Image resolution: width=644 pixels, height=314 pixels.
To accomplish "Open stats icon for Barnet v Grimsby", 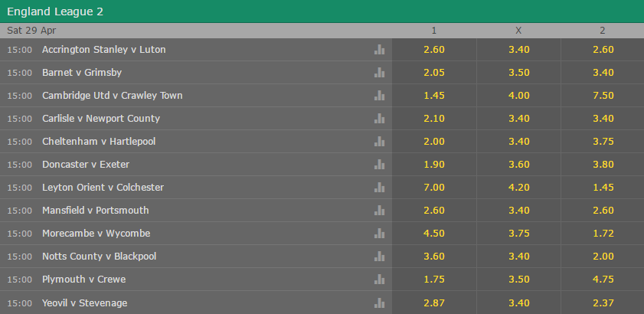I will [x=379, y=73].
